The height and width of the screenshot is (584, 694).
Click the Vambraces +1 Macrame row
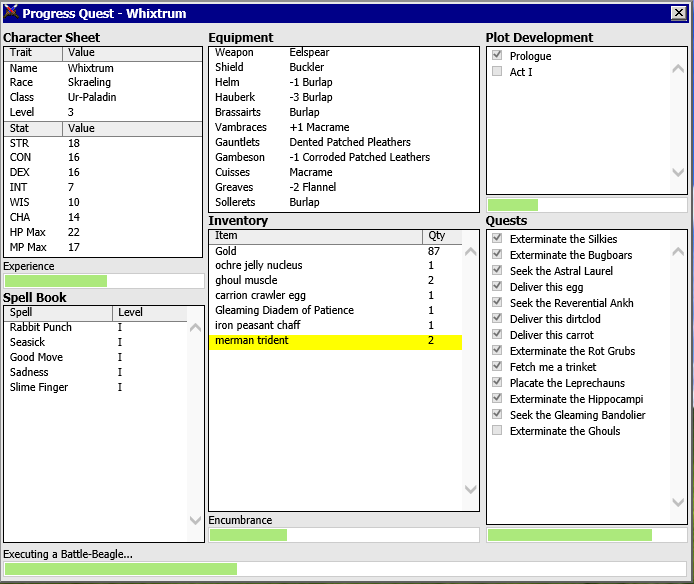344,128
